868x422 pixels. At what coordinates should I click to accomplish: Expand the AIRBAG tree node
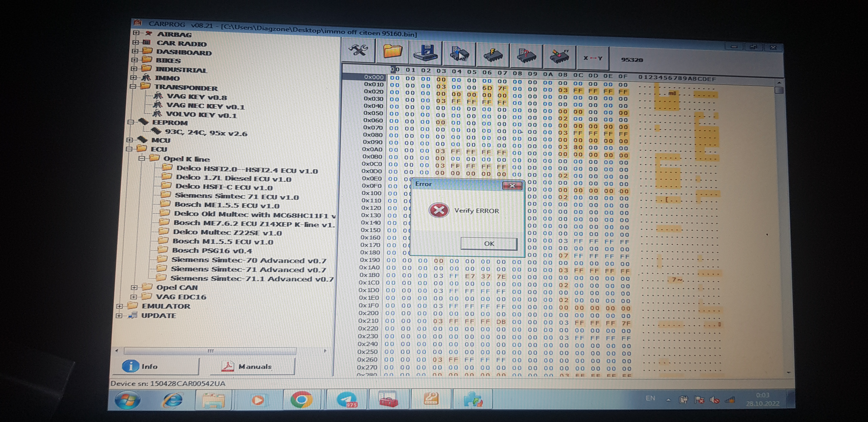(136, 33)
